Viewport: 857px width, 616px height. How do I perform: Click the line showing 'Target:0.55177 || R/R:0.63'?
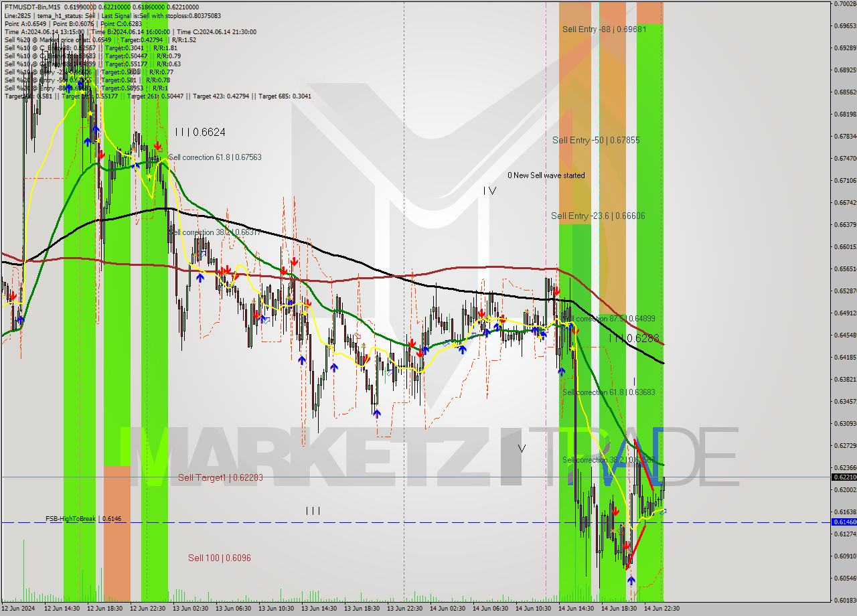92,64
